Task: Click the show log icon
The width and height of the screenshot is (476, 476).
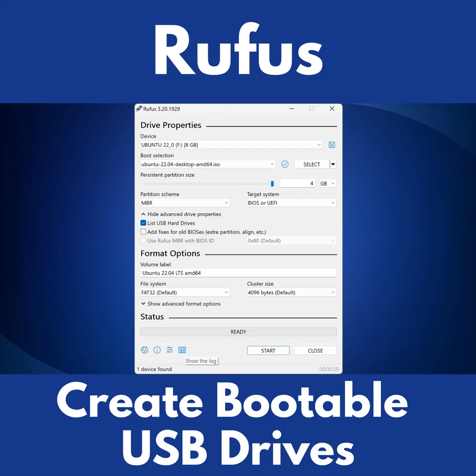Action: (x=182, y=350)
